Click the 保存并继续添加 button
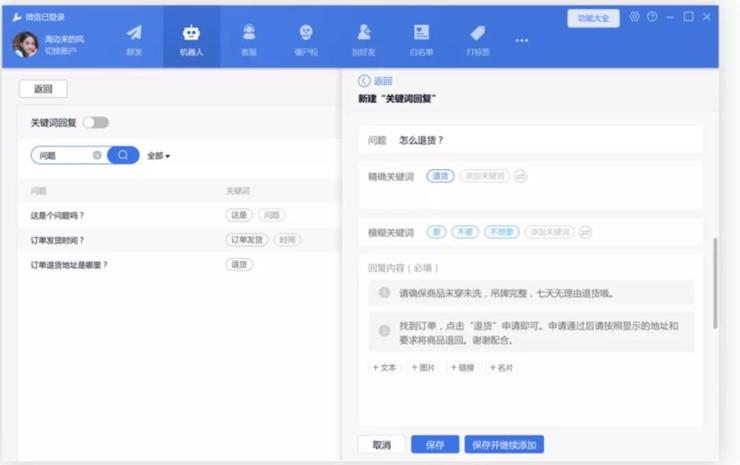The image size is (740, 465). click(x=504, y=445)
